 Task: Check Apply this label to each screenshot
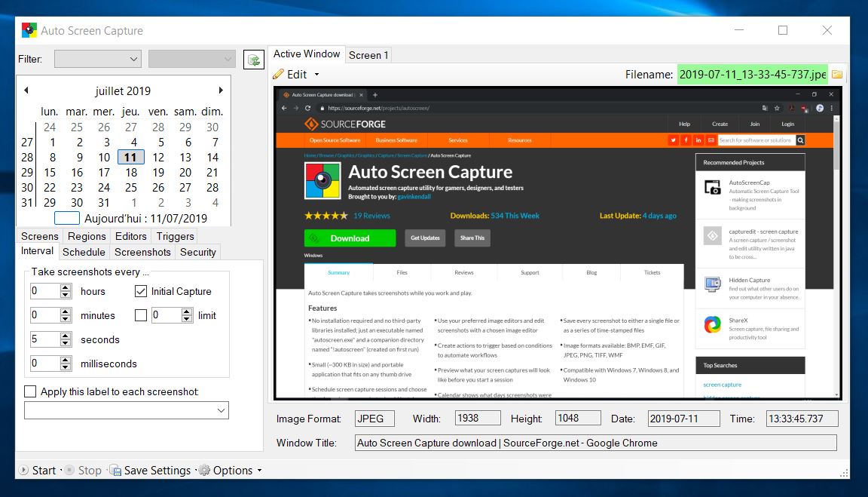click(x=30, y=391)
